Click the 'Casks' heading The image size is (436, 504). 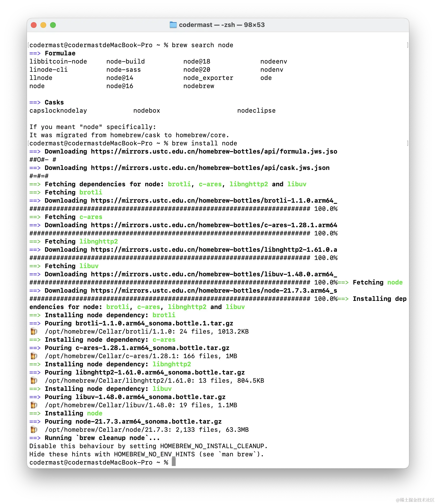tap(54, 103)
